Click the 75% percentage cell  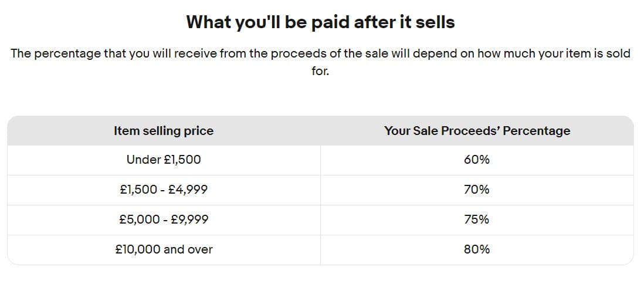point(476,219)
